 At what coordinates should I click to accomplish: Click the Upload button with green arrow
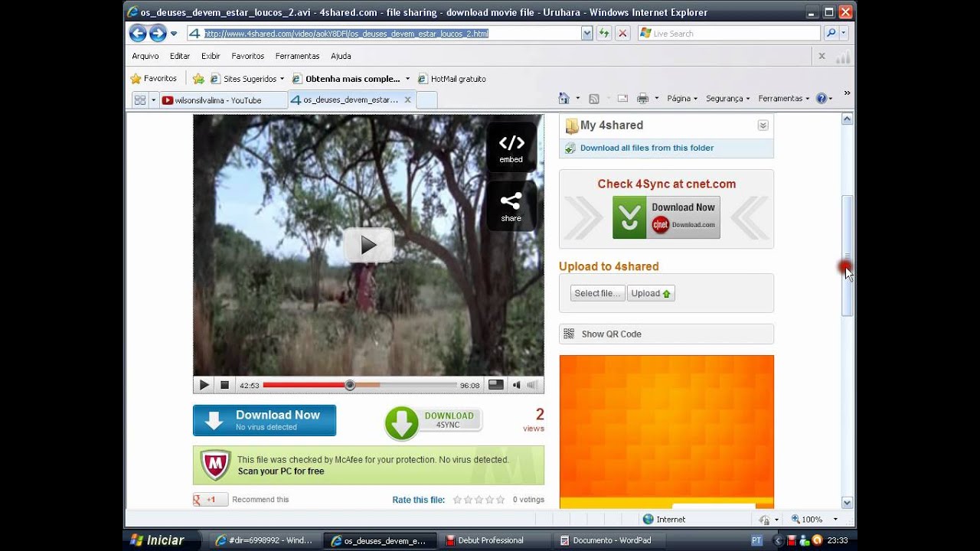coord(651,293)
